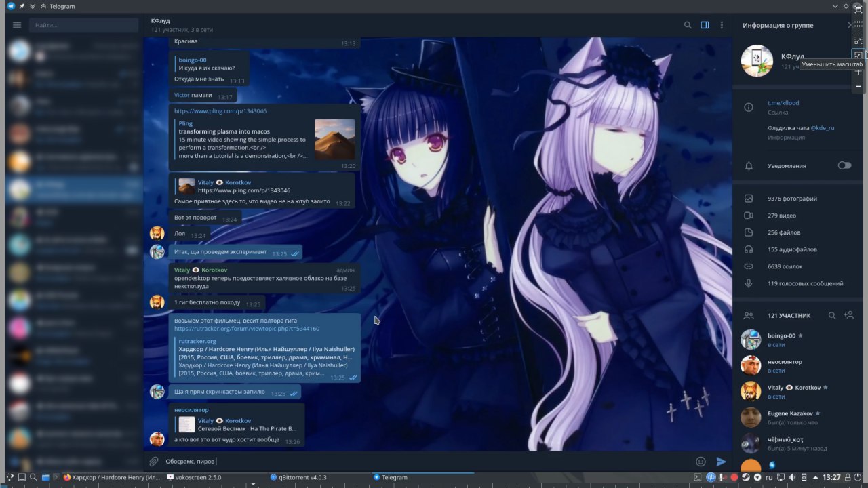Click the headphones icon beside 155 аудиофайлов

point(749,249)
